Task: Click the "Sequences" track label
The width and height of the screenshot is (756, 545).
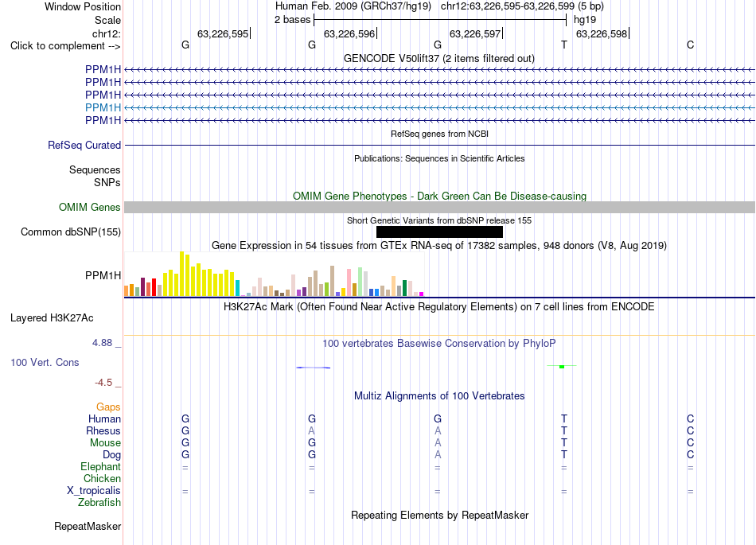Action: coord(95,169)
